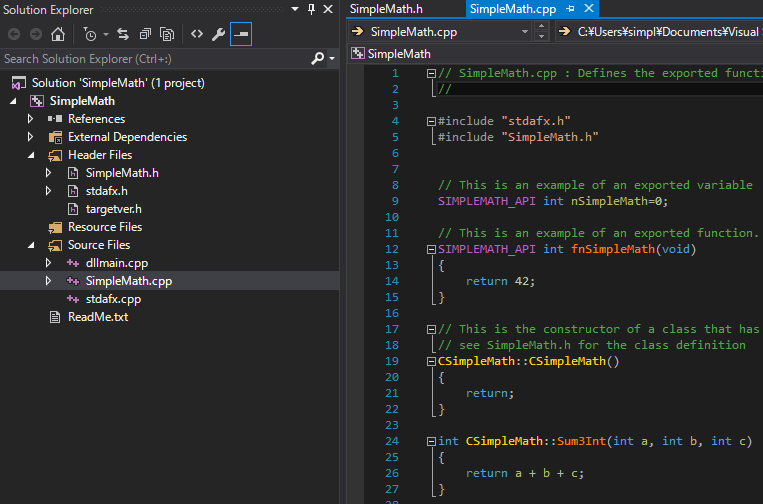The image size is (763, 504).
Task: Collapse the SimpleMath project node
Action: click(13, 101)
